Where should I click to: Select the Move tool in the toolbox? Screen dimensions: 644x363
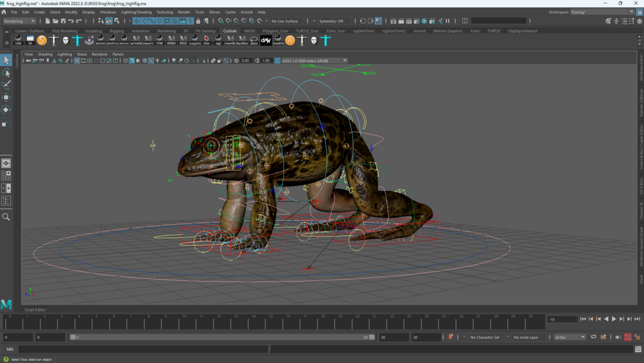point(6,97)
